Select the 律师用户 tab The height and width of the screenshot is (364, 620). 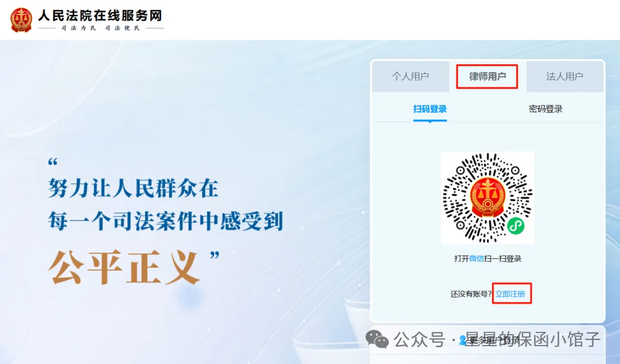click(487, 76)
